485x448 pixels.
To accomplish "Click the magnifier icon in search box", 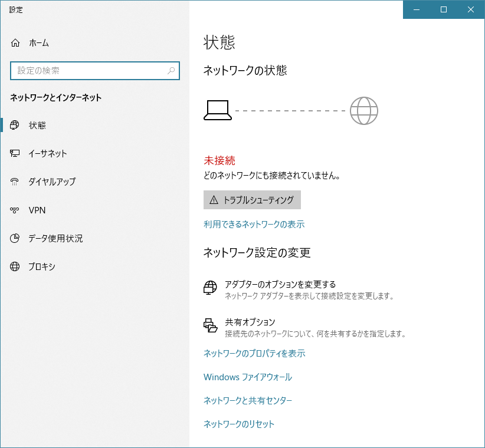I will click(171, 71).
